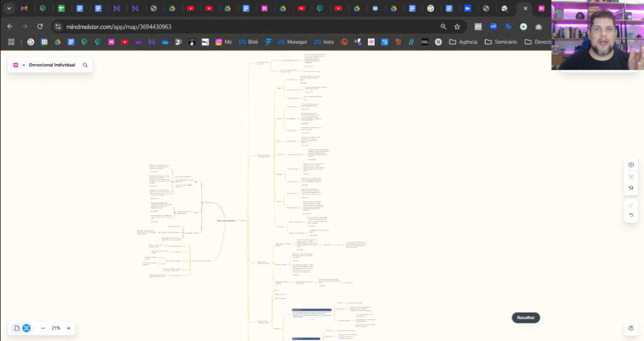Open the Seminário bookmarks folder
The width and height of the screenshot is (644, 341).
pyautogui.click(x=501, y=42)
